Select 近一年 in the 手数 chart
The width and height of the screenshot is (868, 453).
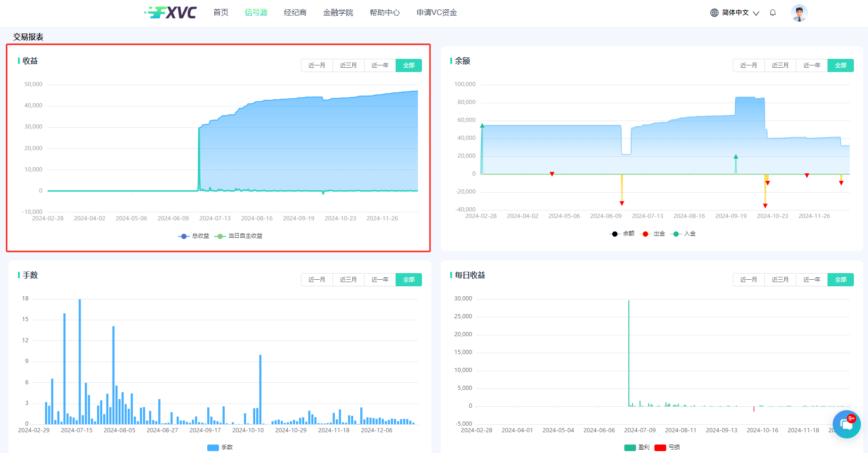pos(380,280)
